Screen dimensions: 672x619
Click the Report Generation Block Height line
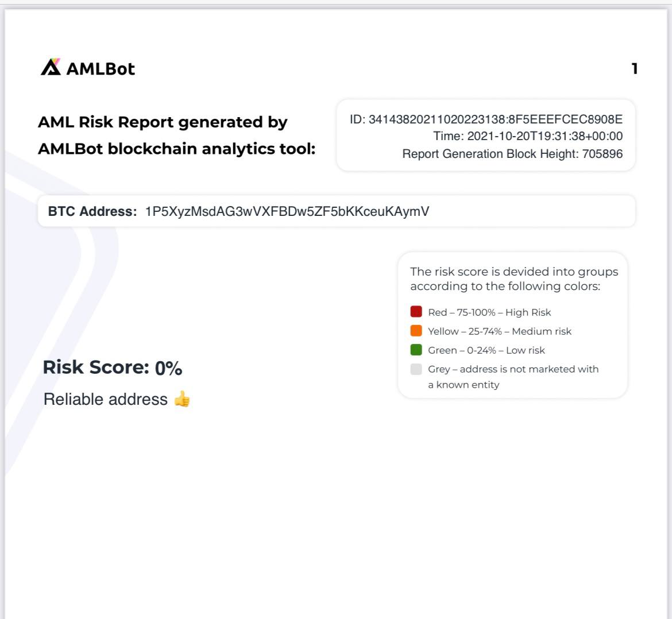(x=512, y=154)
